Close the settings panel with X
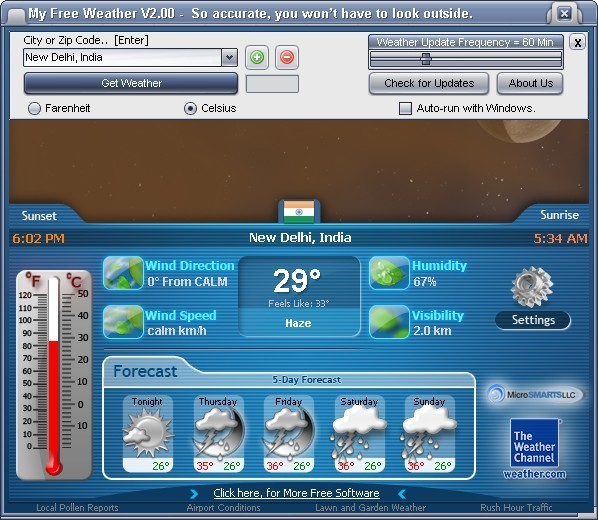The width and height of the screenshot is (598, 520). pyautogui.click(x=578, y=43)
